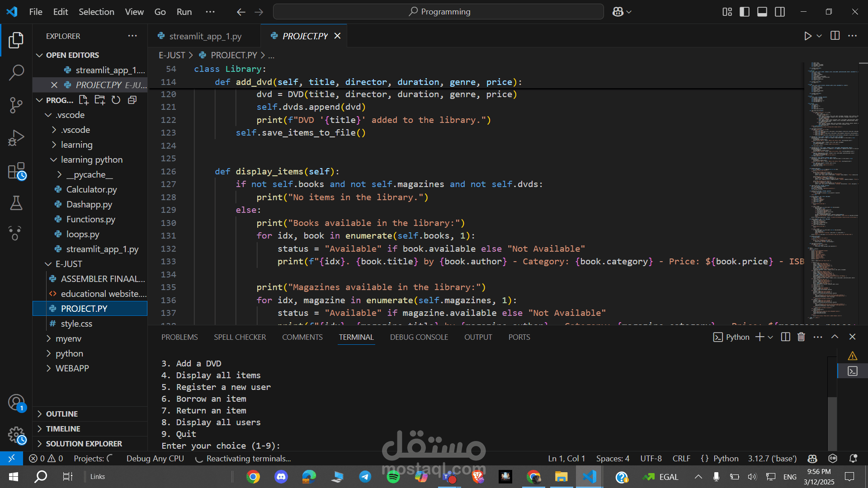Expand the OUTLINE section
This screenshot has height=488, width=868.
[61, 414]
